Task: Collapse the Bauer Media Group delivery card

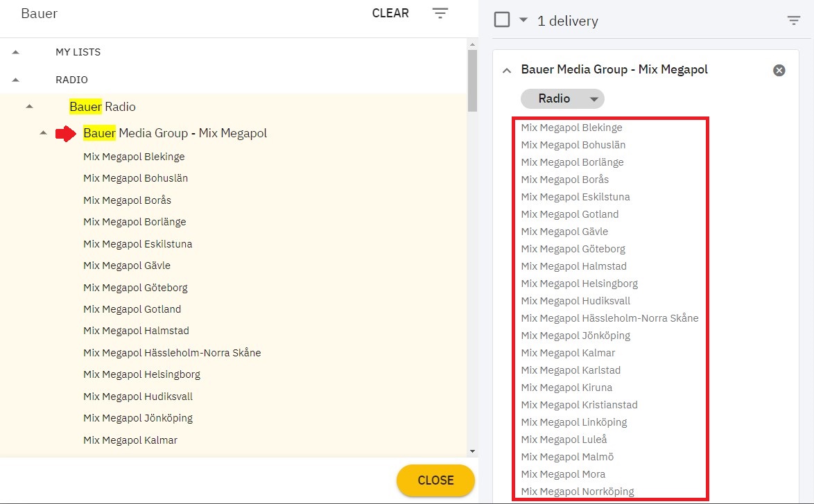Action: (x=507, y=70)
